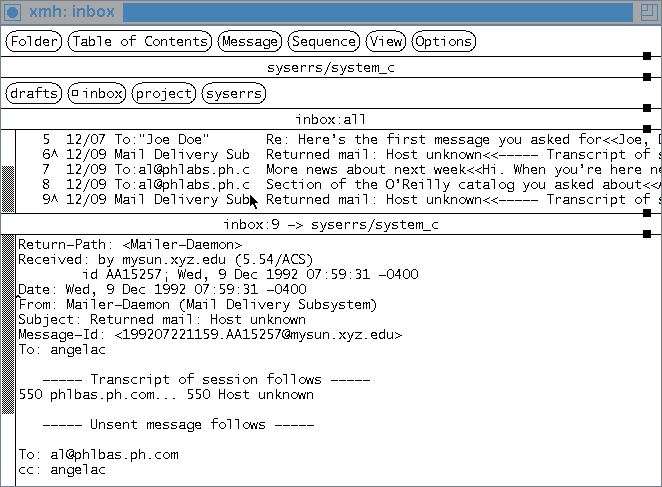This screenshot has height=487, width=662.
Task: Open the Sequence menu
Action: pos(324,41)
